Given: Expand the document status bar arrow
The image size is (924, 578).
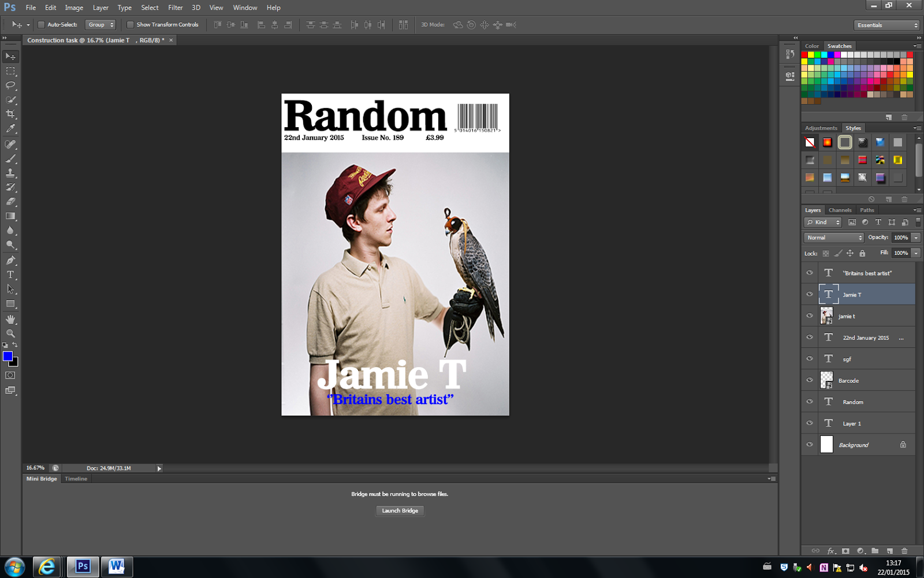Looking at the screenshot, I should [x=159, y=468].
